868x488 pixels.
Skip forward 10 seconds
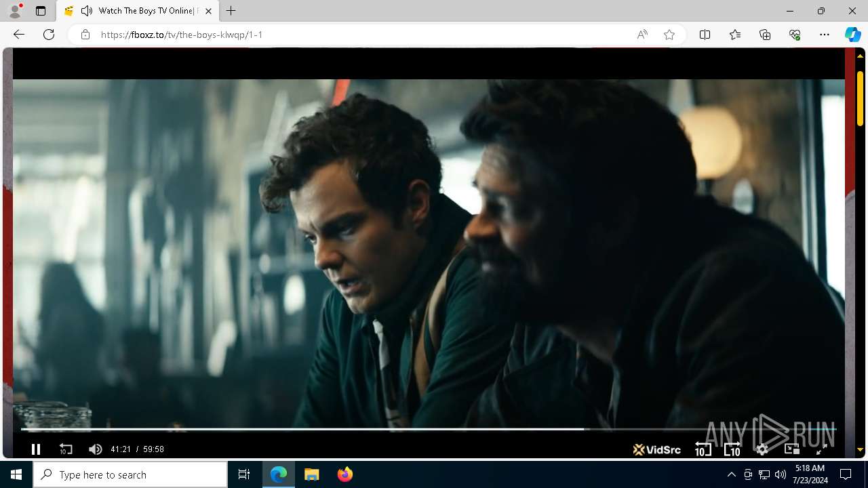(732, 449)
